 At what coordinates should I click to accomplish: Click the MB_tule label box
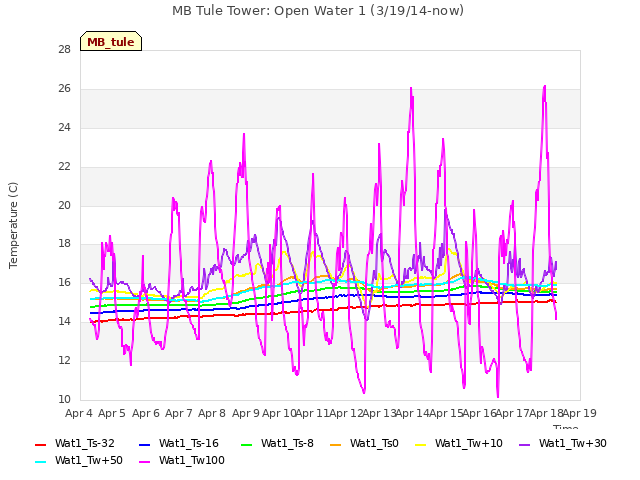(x=111, y=41)
